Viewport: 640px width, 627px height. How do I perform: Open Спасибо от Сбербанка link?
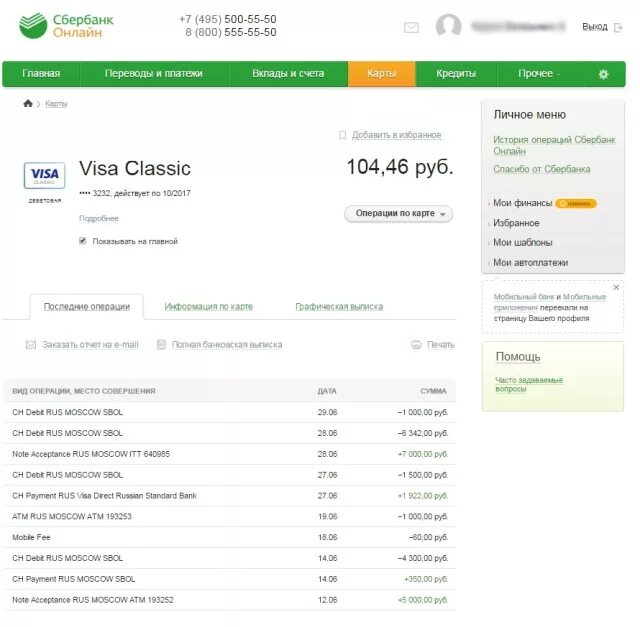542,169
